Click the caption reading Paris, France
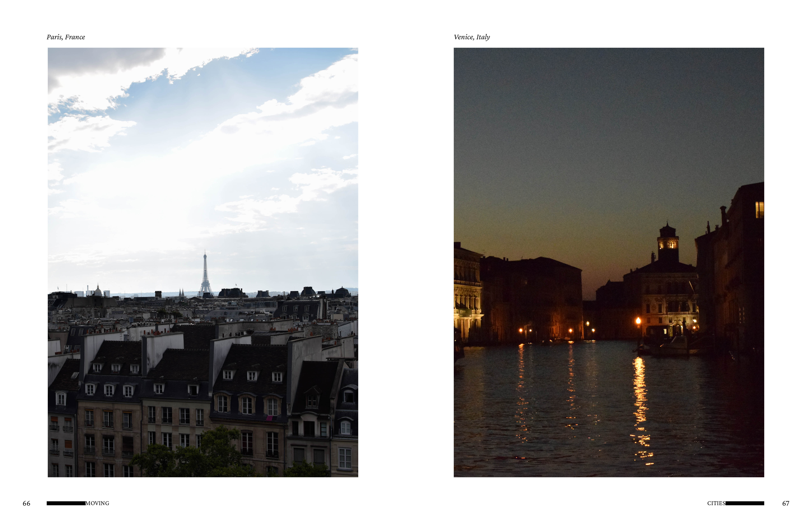The height and width of the screenshot is (525, 812). click(66, 37)
